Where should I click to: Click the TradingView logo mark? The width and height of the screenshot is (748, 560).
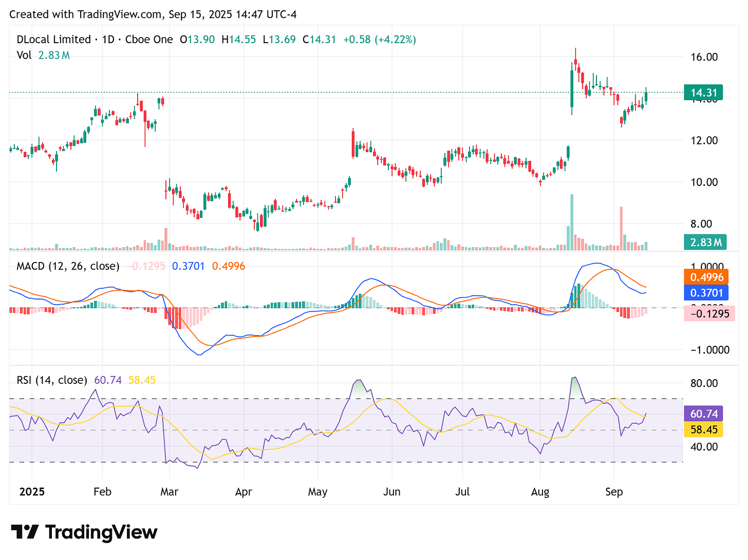click(26, 533)
